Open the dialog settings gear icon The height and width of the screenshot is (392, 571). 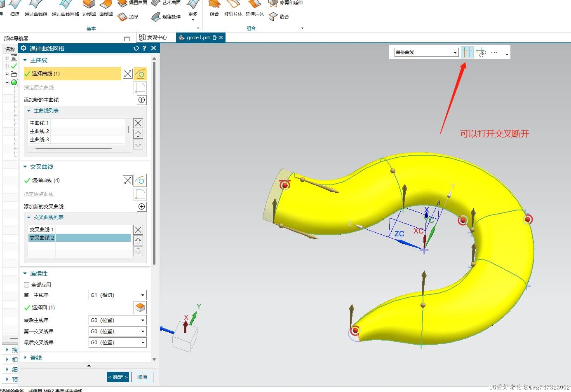(x=23, y=48)
